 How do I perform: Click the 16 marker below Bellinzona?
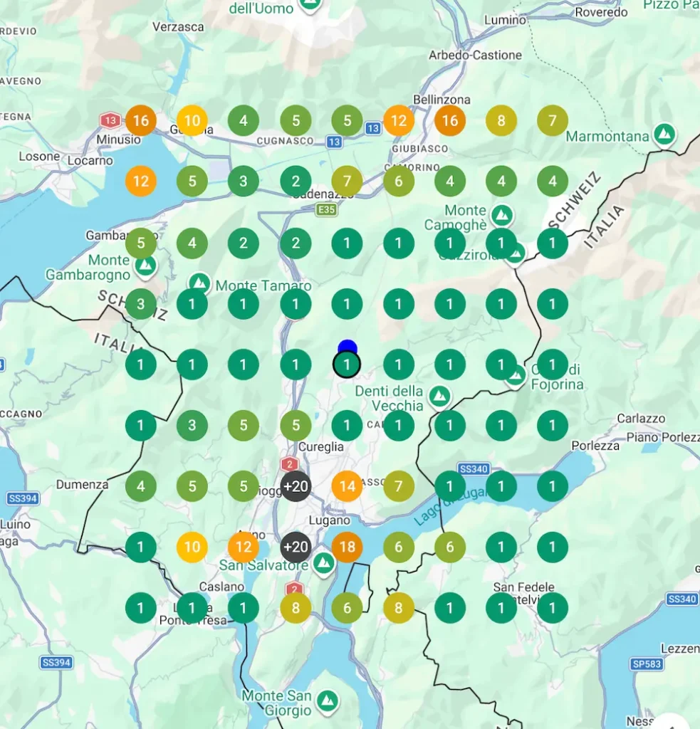tap(450, 120)
